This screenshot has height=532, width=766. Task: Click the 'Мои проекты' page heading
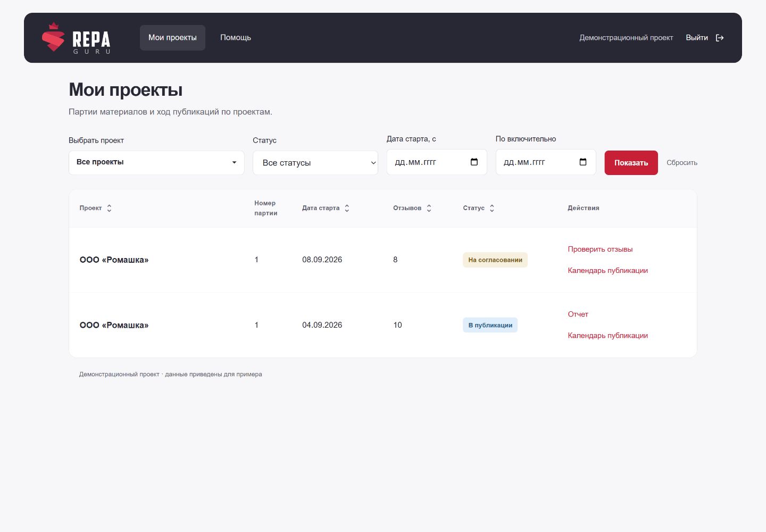126,90
